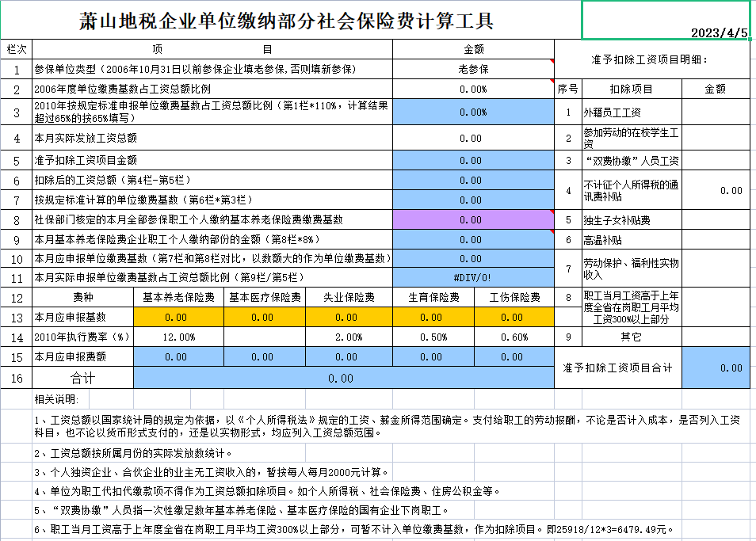Click the 0.60% rate cell
Image resolution: width=756 pixels, height=541 pixels.
point(514,337)
